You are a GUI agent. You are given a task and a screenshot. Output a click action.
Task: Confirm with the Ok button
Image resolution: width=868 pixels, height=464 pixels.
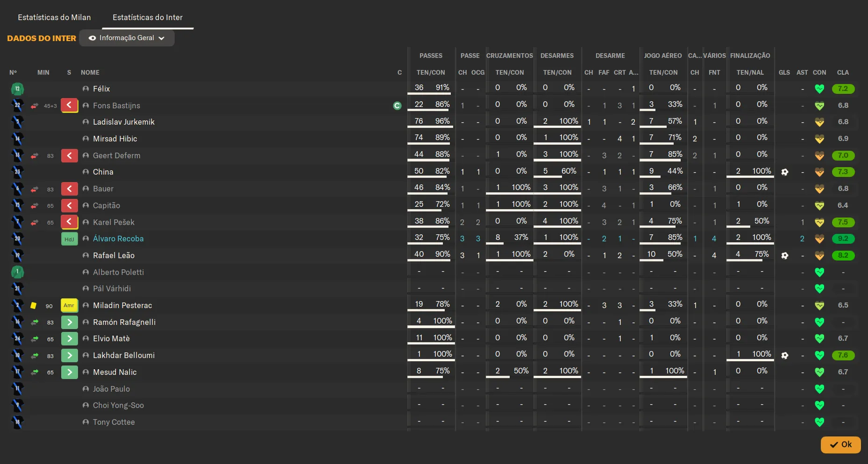pos(840,444)
